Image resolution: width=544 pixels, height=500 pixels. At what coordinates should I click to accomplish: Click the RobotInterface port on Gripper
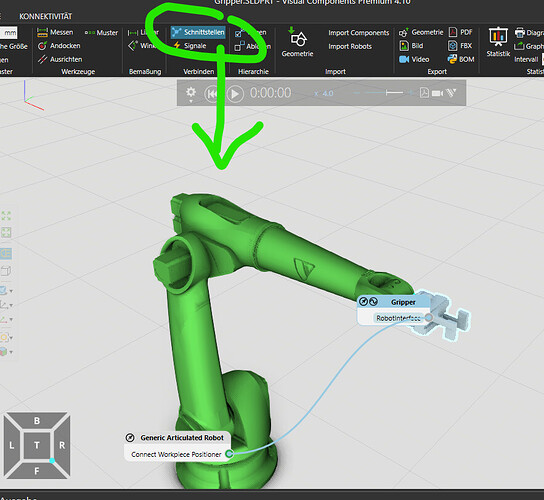click(x=429, y=317)
